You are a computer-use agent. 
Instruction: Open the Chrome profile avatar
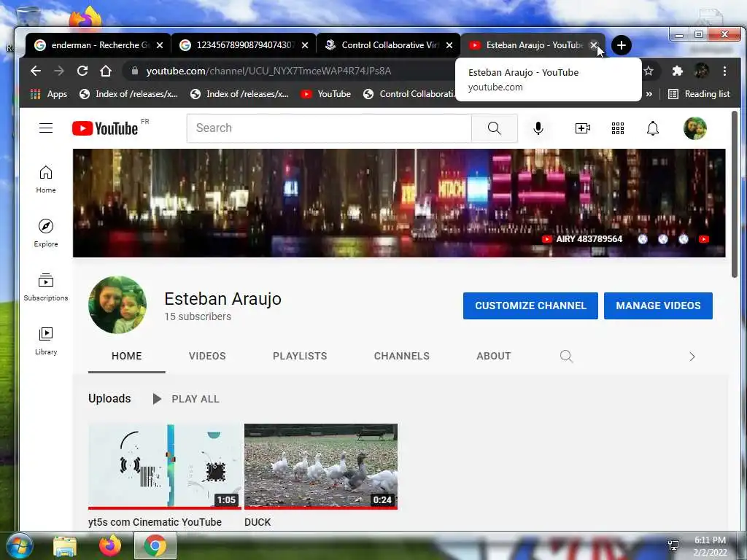click(701, 71)
